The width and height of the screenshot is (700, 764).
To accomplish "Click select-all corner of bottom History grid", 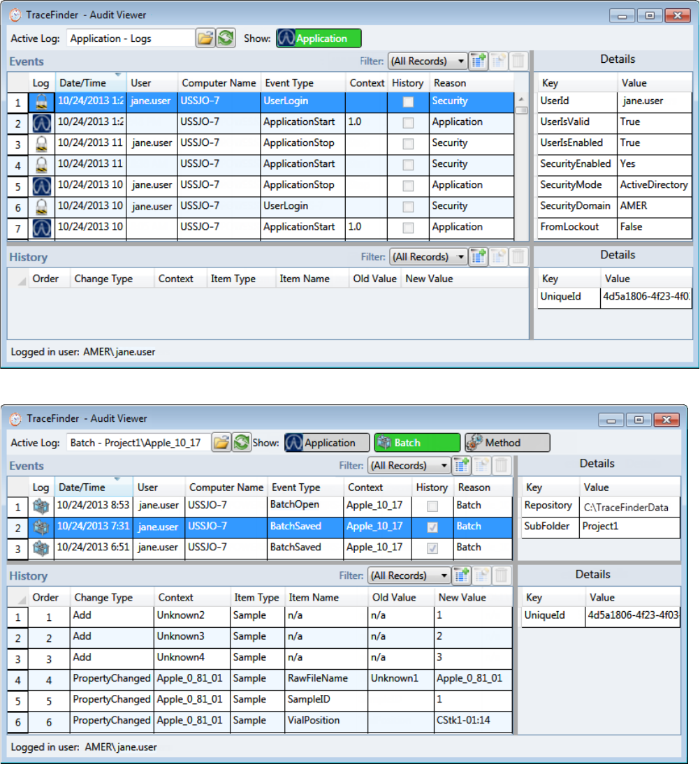I will (x=18, y=597).
